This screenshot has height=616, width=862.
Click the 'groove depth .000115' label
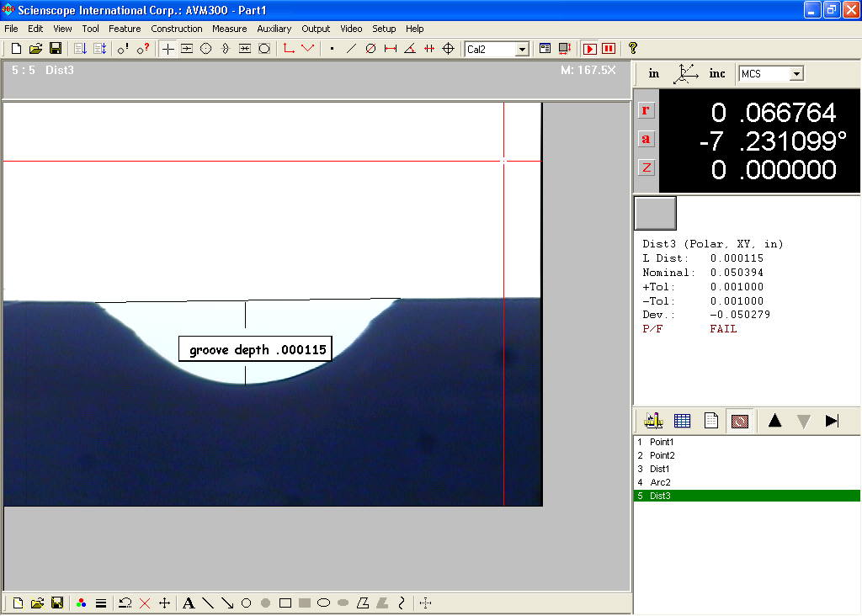(x=256, y=349)
